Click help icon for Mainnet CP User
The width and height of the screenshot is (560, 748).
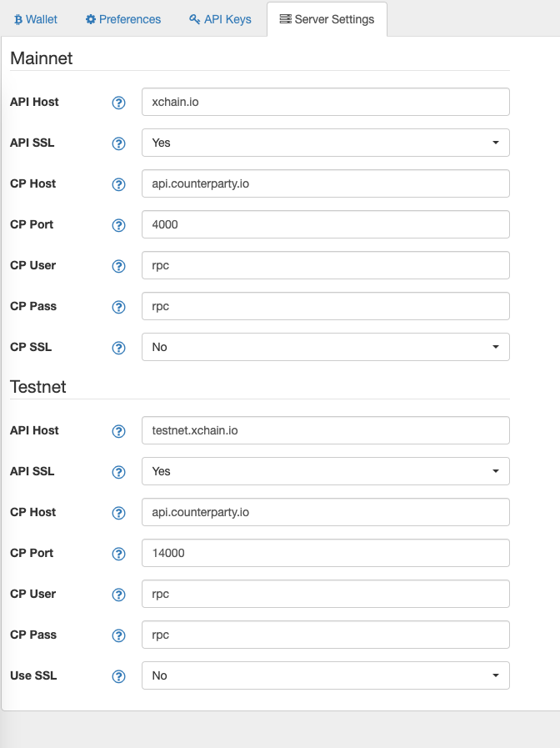pos(118,266)
